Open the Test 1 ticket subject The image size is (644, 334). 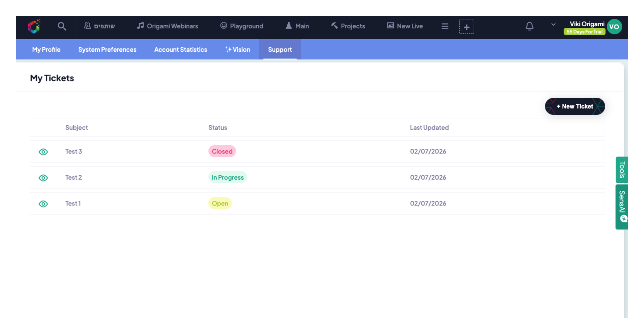tap(73, 204)
